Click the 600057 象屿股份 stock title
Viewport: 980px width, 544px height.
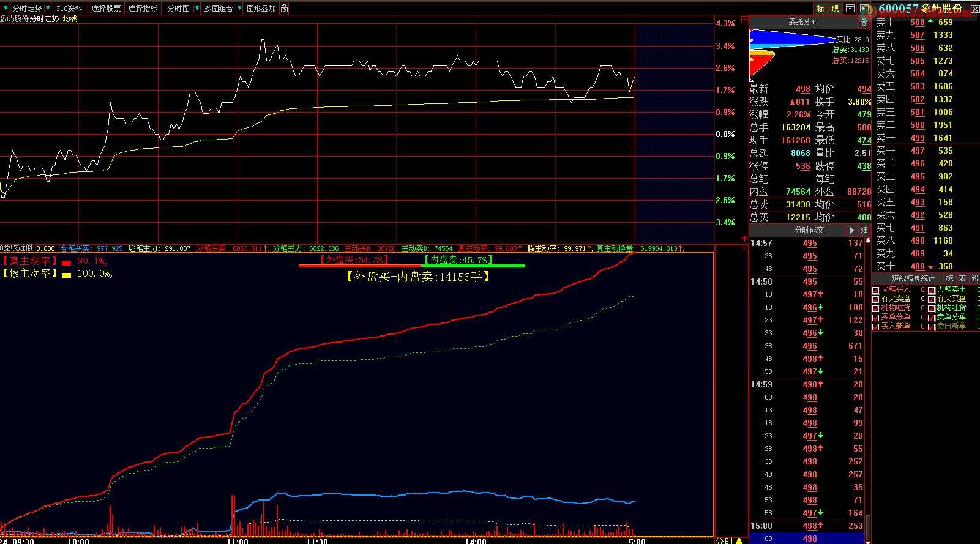pos(920,9)
